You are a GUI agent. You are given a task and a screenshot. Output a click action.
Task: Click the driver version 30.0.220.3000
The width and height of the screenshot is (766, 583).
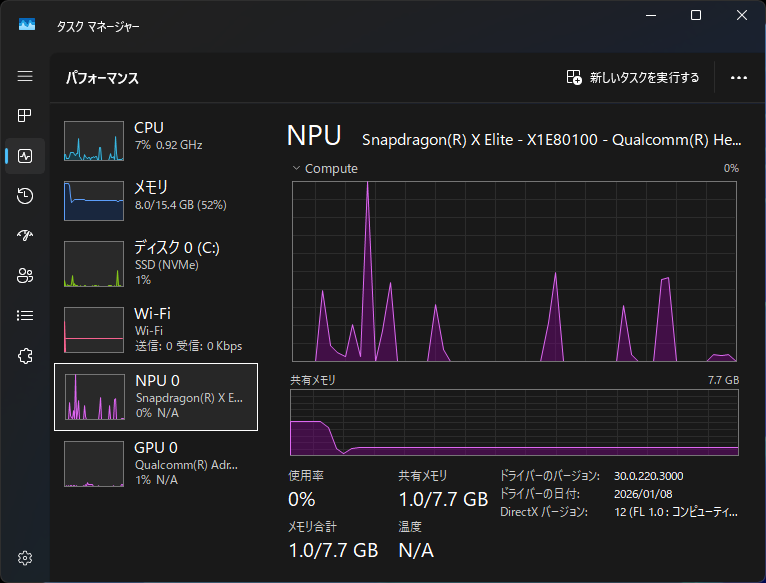[648, 476]
